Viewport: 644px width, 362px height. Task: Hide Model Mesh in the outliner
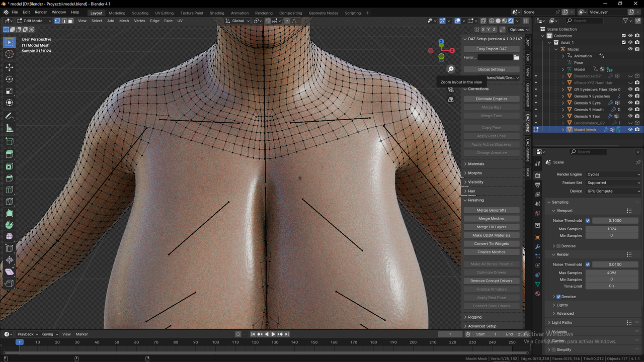tap(630, 130)
